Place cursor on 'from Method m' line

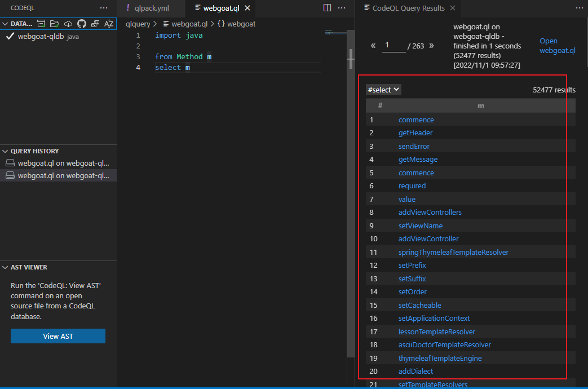[x=183, y=56]
